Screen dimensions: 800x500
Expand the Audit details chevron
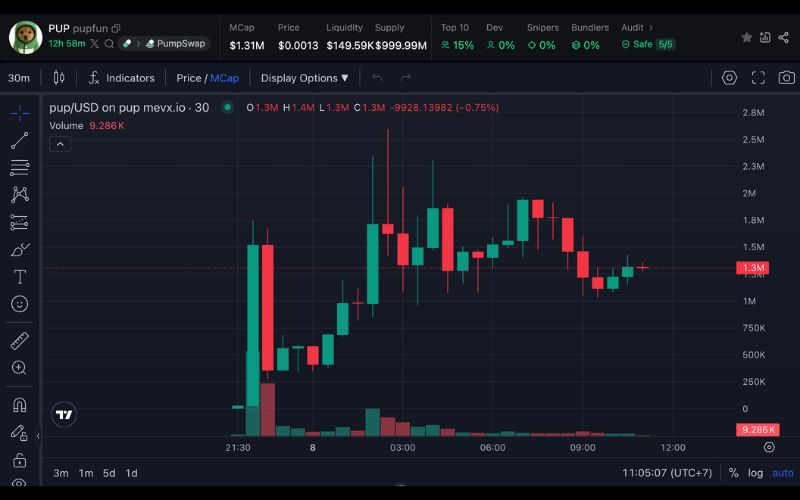click(651, 28)
